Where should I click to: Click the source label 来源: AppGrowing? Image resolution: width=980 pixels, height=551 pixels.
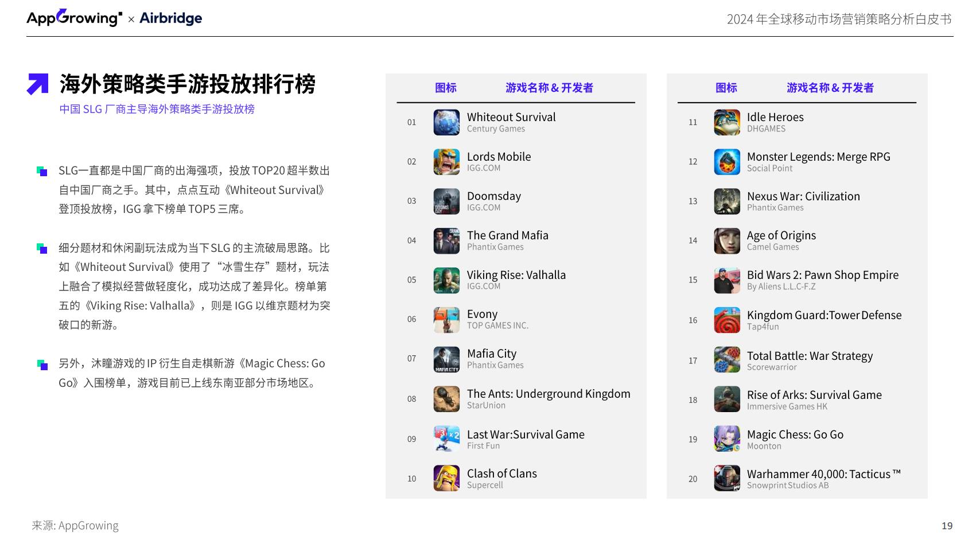point(75,526)
